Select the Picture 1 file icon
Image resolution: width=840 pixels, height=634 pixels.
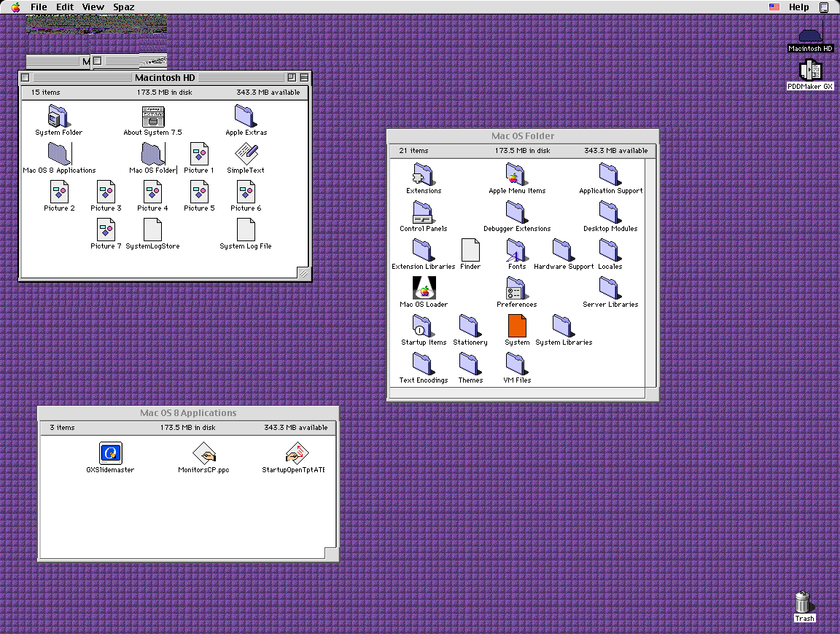coord(199,154)
